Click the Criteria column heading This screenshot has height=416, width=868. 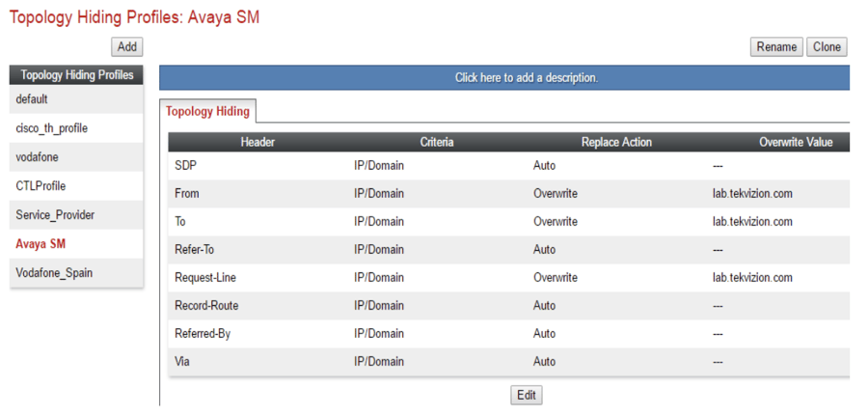437,142
